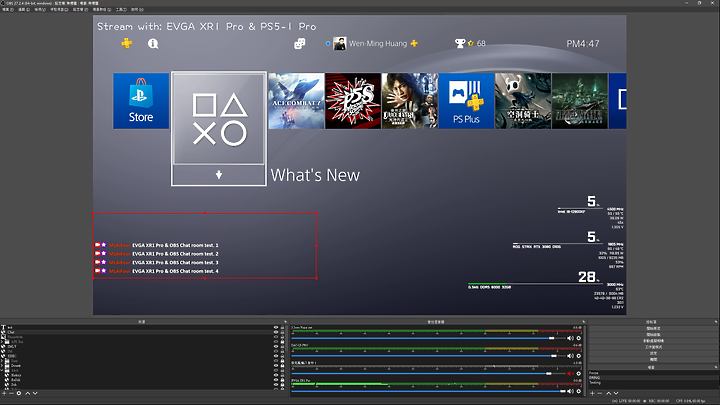720x405 pixels.
Task: Move selected source down with the down arrow
Action: [35, 393]
